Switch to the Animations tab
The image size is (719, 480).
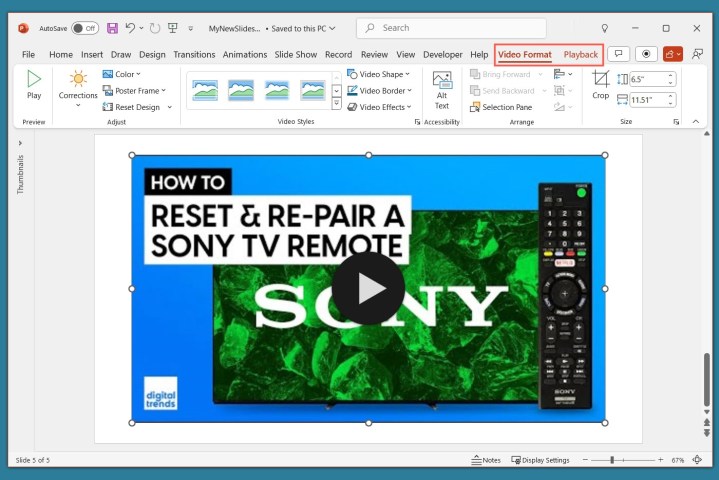click(245, 55)
